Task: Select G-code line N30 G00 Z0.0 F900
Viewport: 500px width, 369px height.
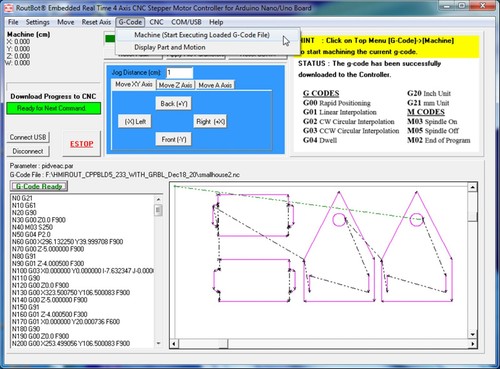Action: [x=39, y=220]
